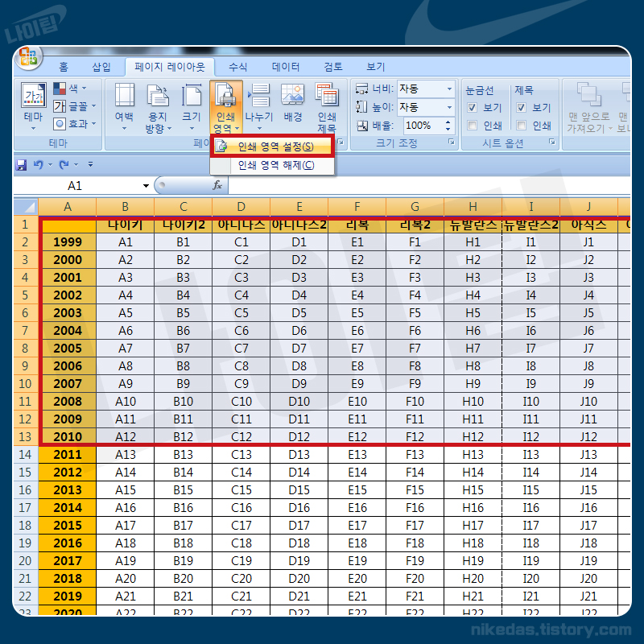Click the Save icon in quick access

pos(21,165)
